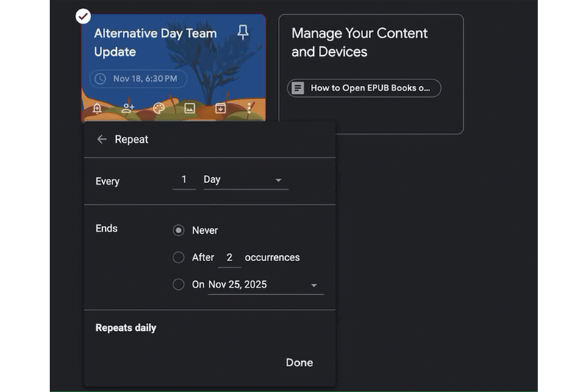This screenshot has width=588, height=392.
Task: Select the On date radio button
Action: (178, 284)
